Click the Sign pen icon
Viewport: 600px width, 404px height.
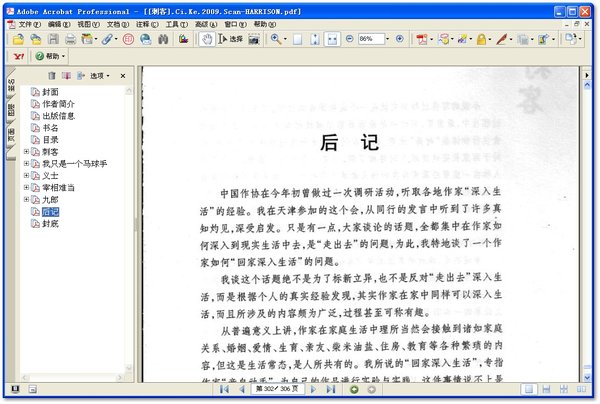tap(502, 39)
